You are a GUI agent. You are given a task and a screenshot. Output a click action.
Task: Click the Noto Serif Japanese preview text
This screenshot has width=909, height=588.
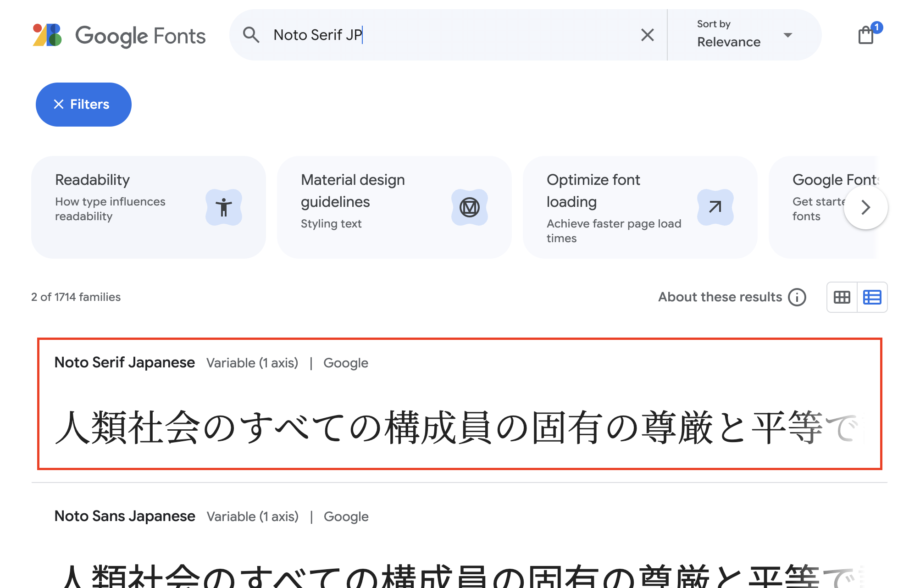coord(413,427)
